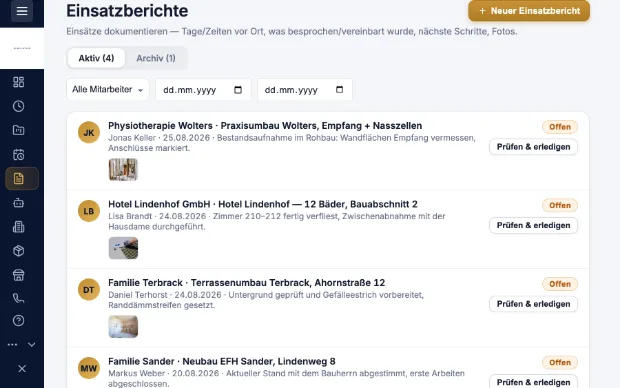The image size is (620, 388).
Task: Click Prüfen & erledigen for Physiotherapie Wolters
Action: [x=533, y=147]
